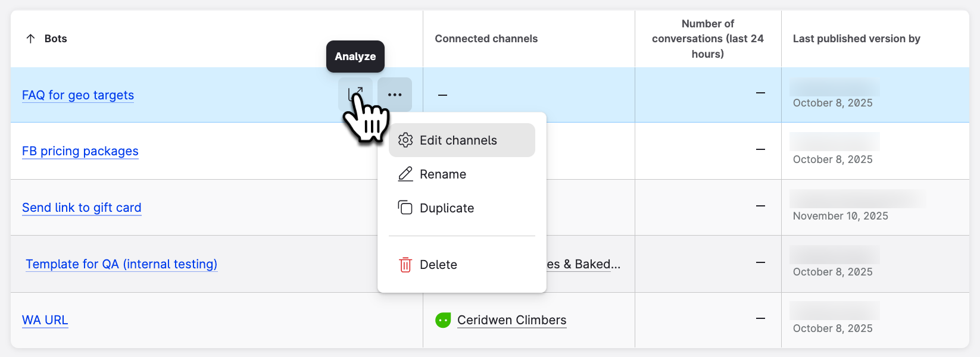
Task: Click the three-dots more options button
Action: point(395,95)
